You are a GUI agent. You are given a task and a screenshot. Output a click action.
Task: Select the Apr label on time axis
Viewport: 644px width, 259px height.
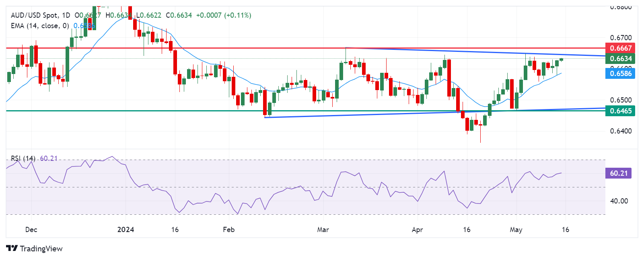point(418,230)
